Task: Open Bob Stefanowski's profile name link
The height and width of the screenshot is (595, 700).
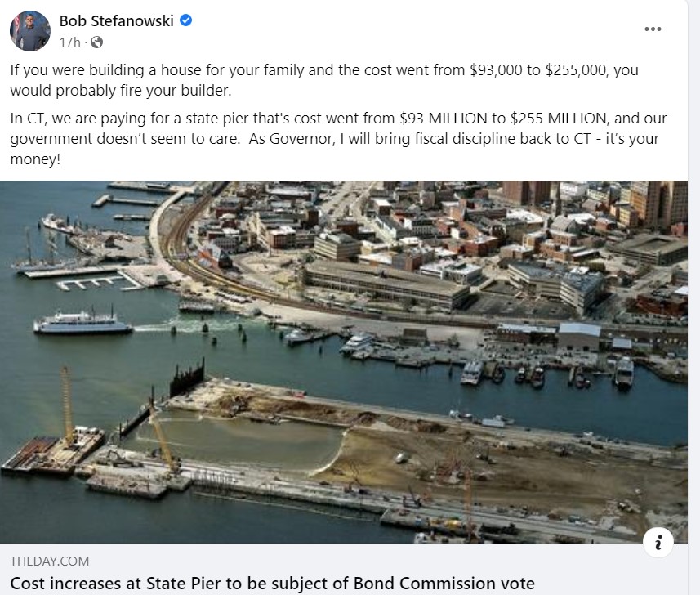Action: (x=116, y=21)
